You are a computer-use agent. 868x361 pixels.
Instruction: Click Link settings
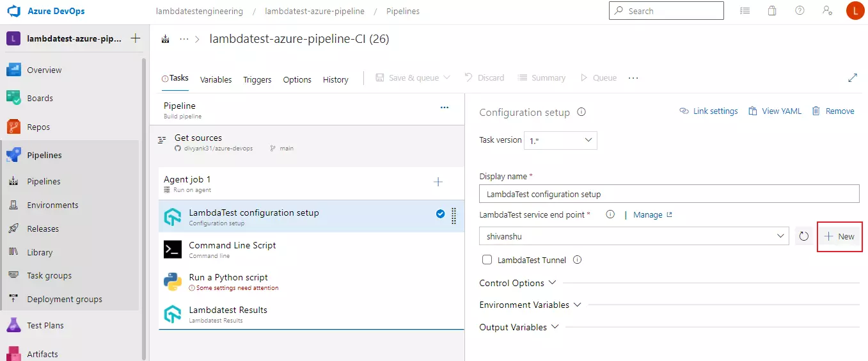[x=709, y=111]
